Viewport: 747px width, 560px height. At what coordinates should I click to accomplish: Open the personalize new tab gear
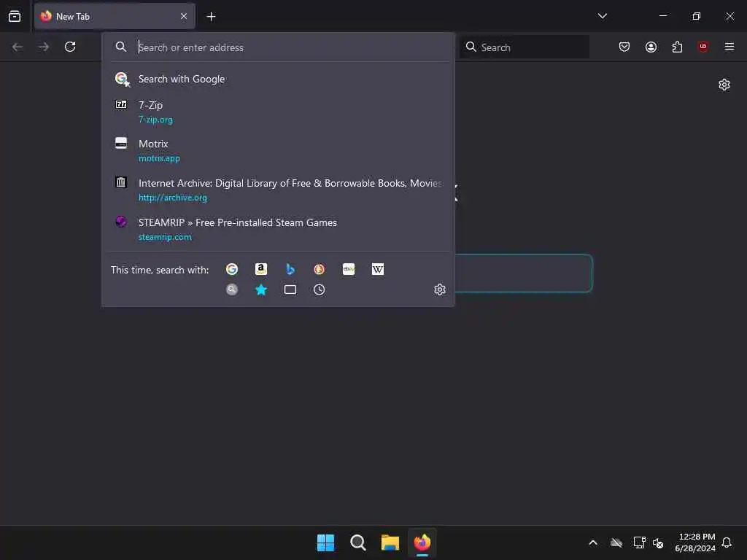[724, 85]
